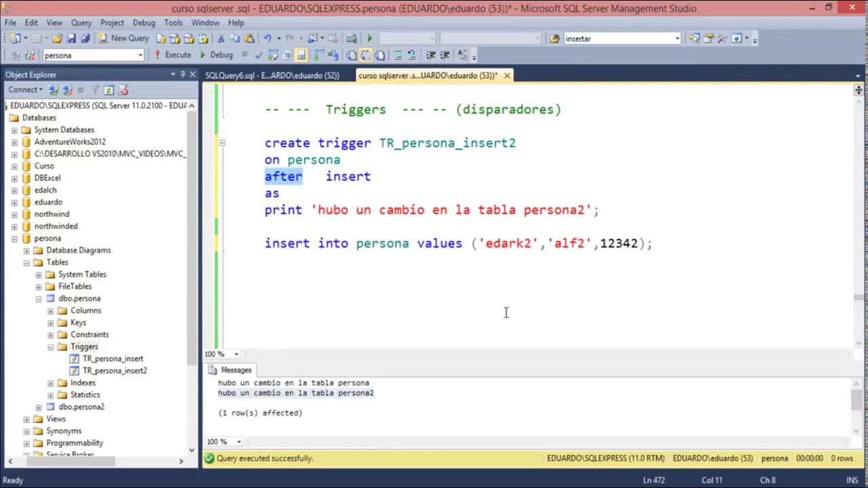This screenshot has height=488, width=868.
Task: Close the Object Explorer panel
Action: click(x=193, y=75)
